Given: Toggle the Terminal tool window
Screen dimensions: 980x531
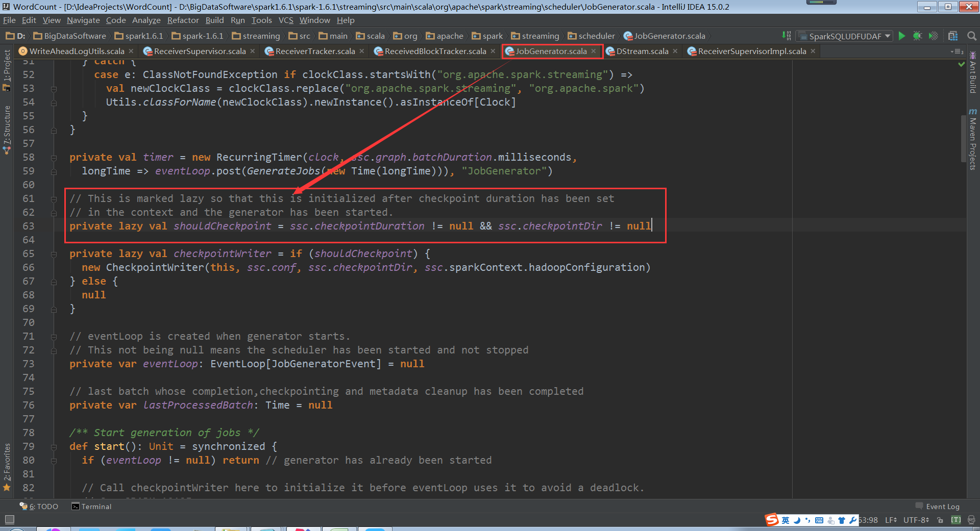Looking at the screenshot, I should pos(91,507).
